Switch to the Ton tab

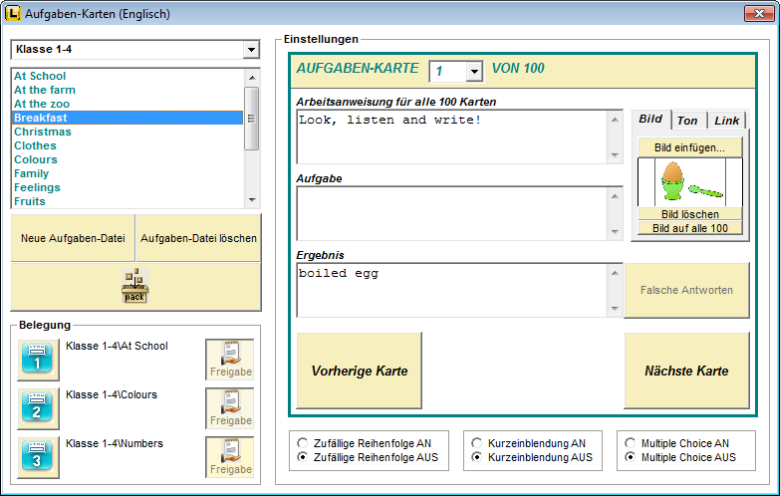point(687,120)
